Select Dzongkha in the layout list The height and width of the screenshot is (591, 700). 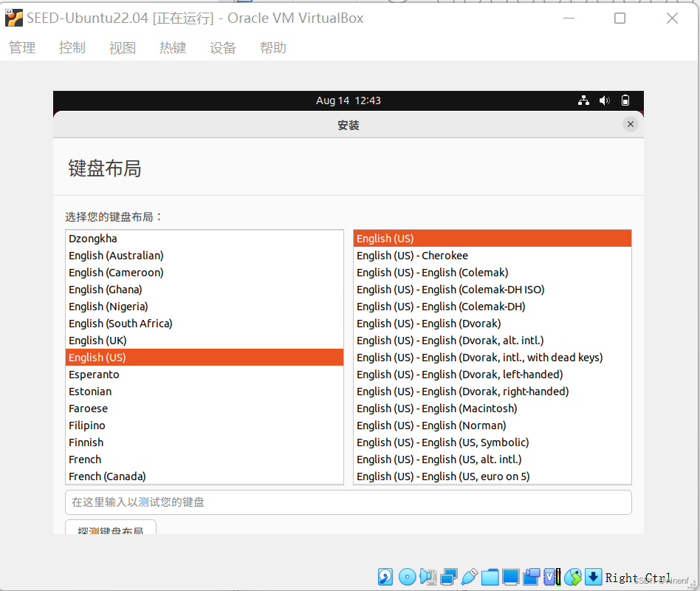pos(205,239)
